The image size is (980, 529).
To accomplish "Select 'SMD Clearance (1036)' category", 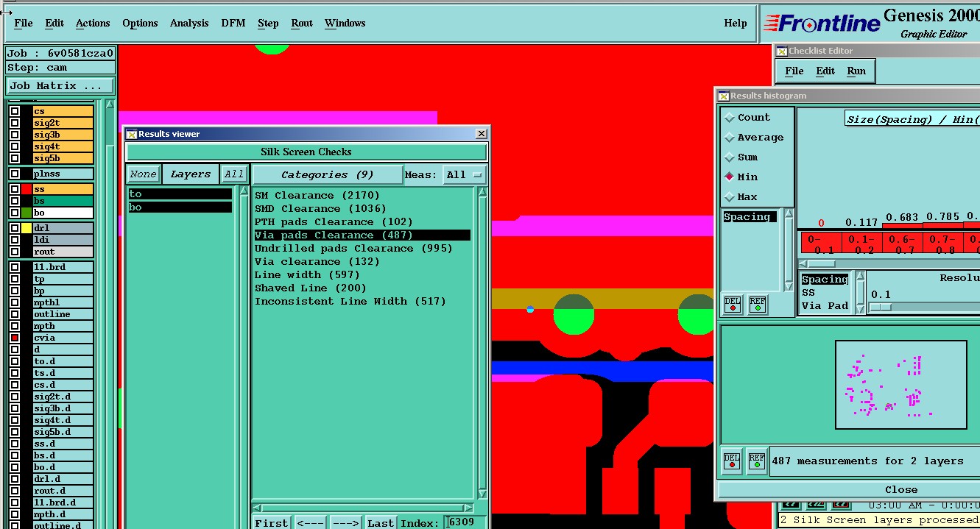I will click(320, 209).
